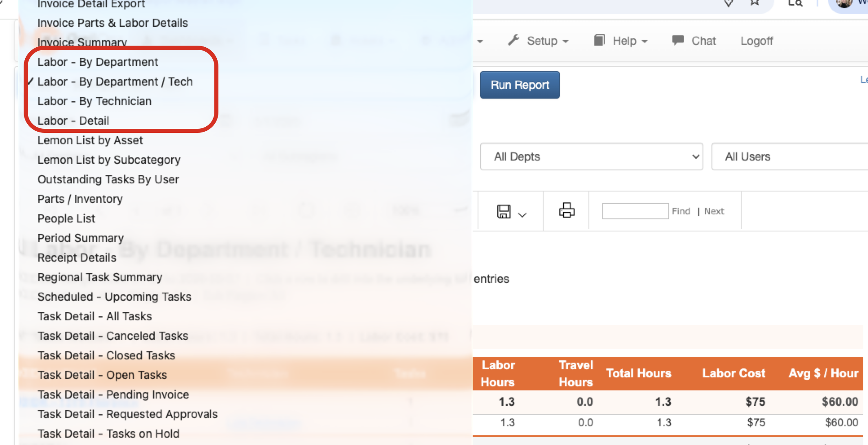Focus the report find text field

pyautogui.click(x=635, y=211)
